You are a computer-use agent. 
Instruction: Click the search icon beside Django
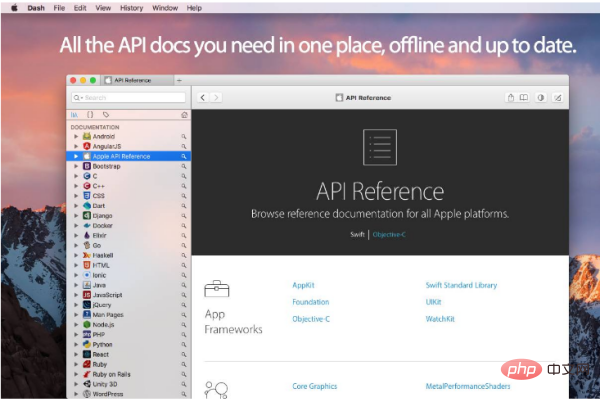(184, 216)
